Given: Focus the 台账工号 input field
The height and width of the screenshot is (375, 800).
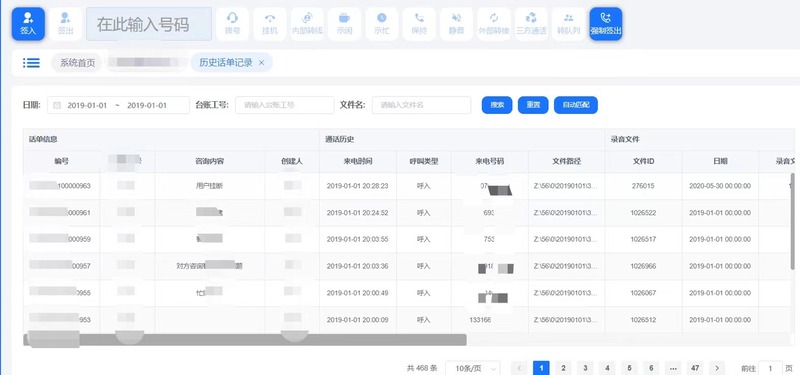Looking at the screenshot, I should click(285, 105).
